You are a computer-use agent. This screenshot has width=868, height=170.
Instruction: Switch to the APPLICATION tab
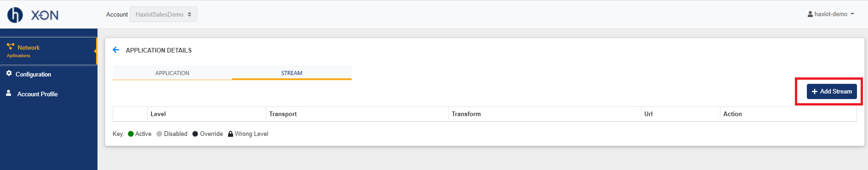(172, 73)
